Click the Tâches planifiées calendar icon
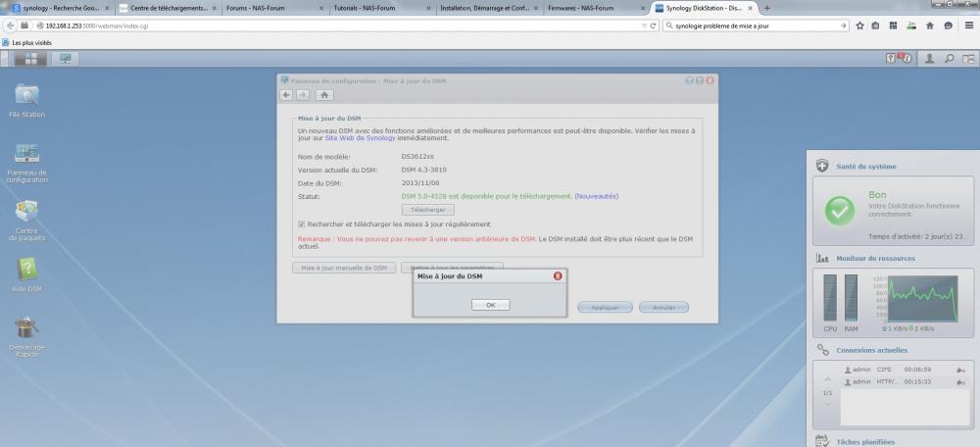Screen dimensions: 980x447 [x=822, y=441]
